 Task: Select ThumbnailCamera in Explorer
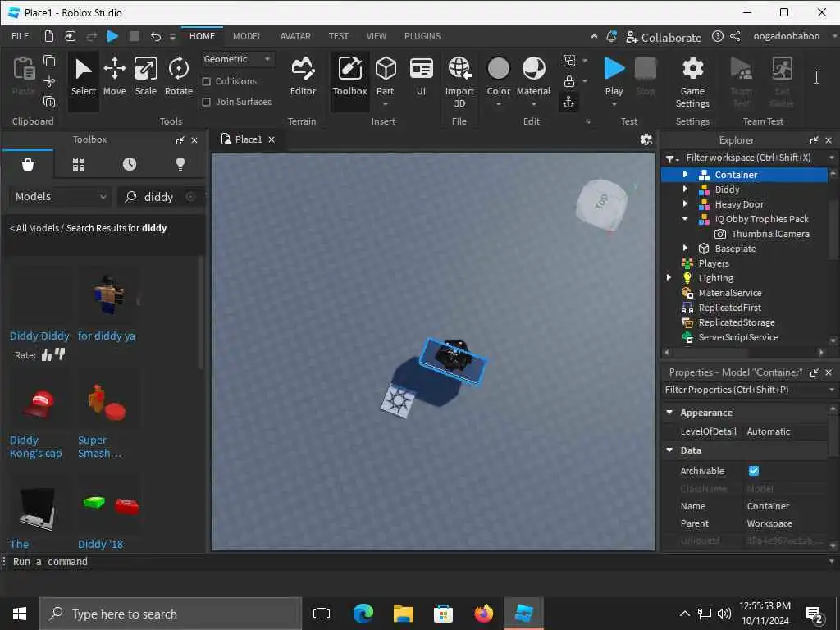click(769, 234)
